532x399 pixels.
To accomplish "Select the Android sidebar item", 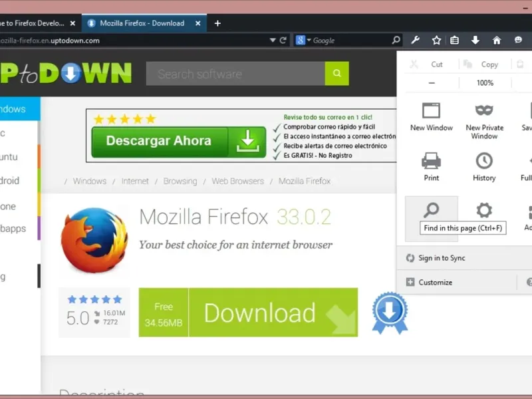I will click(x=20, y=181).
